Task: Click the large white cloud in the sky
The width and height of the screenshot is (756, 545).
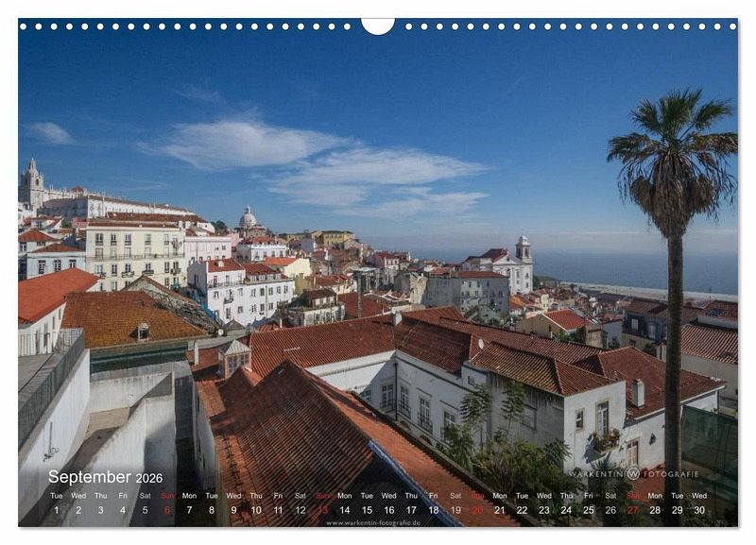Action: pos(246,145)
